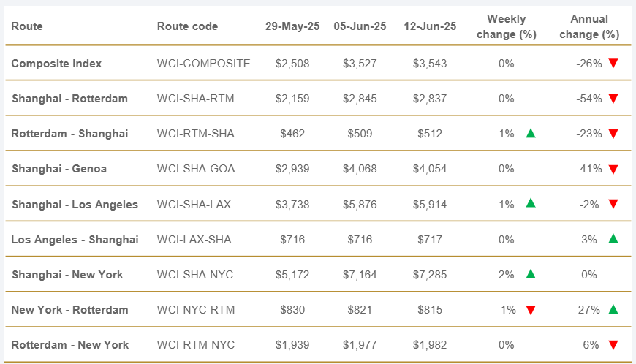Click the green weekly arrow for Shanghai - New York

click(531, 274)
